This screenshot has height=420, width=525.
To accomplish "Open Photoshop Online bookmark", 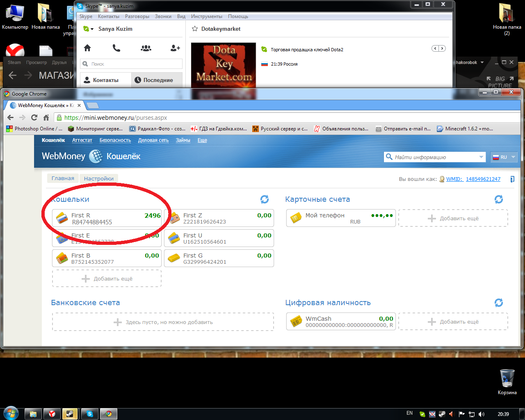I will pos(34,129).
